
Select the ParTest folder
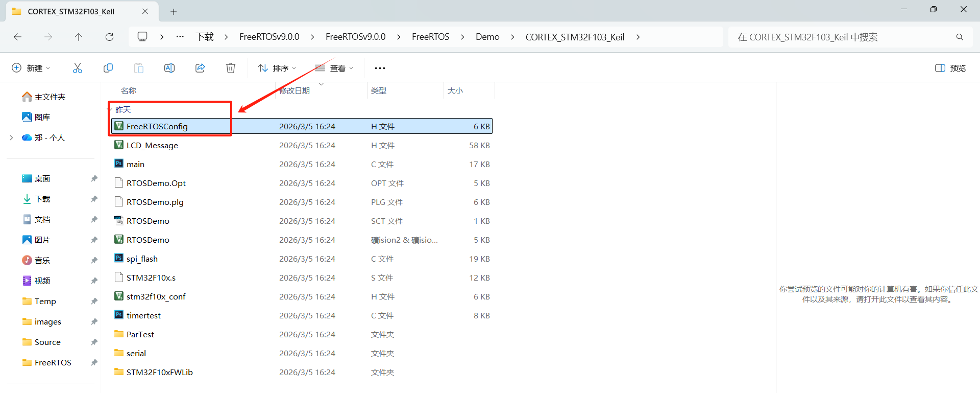click(302, 334)
